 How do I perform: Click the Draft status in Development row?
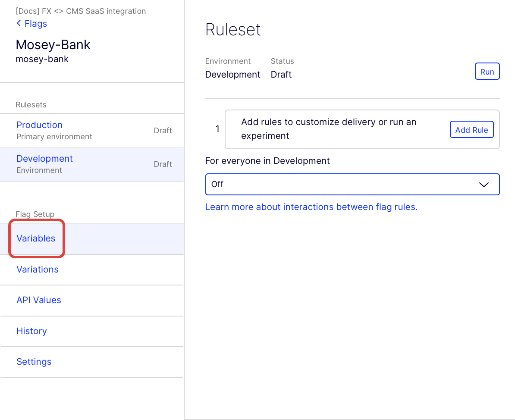point(163,164)
